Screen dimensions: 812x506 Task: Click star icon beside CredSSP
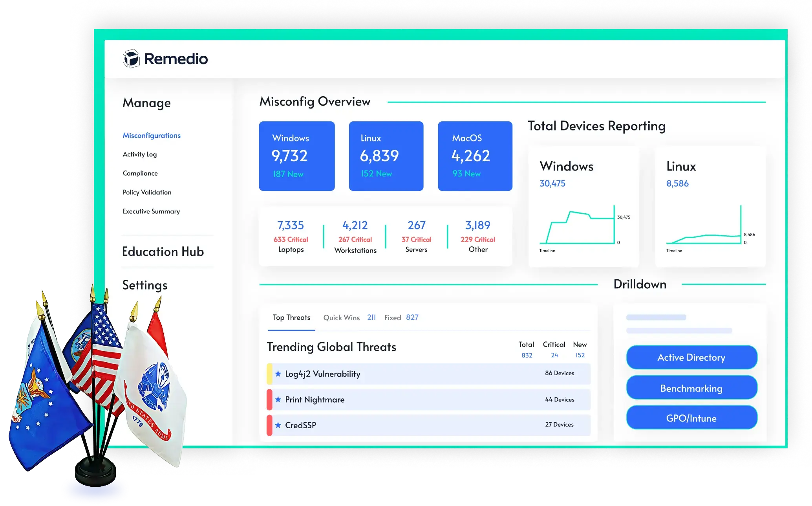(278, 425)
